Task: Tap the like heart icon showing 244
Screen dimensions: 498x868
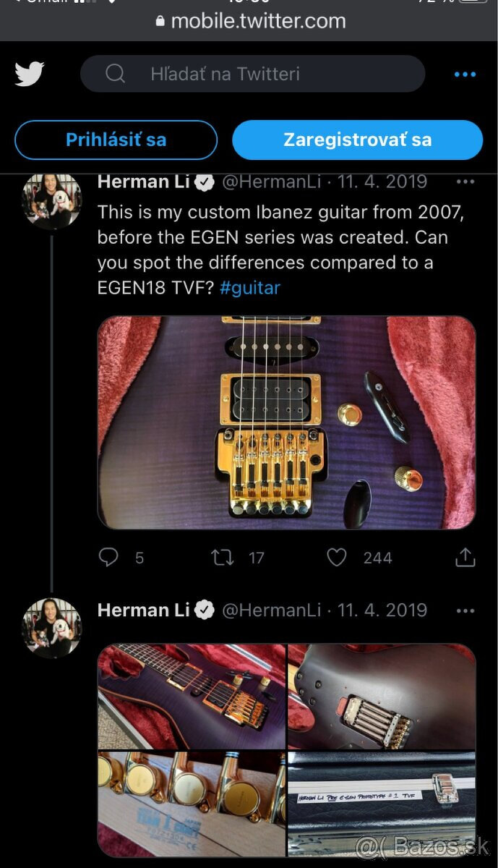Action: point(335,557)
